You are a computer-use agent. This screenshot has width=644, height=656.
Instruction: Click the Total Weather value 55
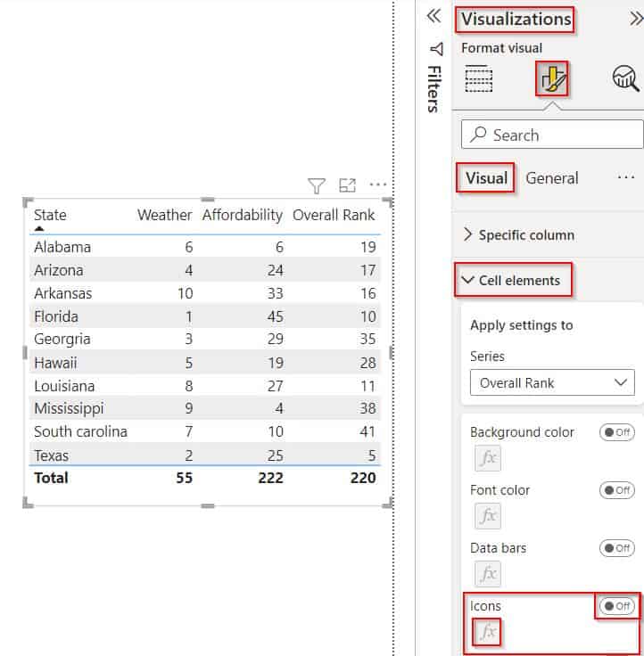pos(185,478)
